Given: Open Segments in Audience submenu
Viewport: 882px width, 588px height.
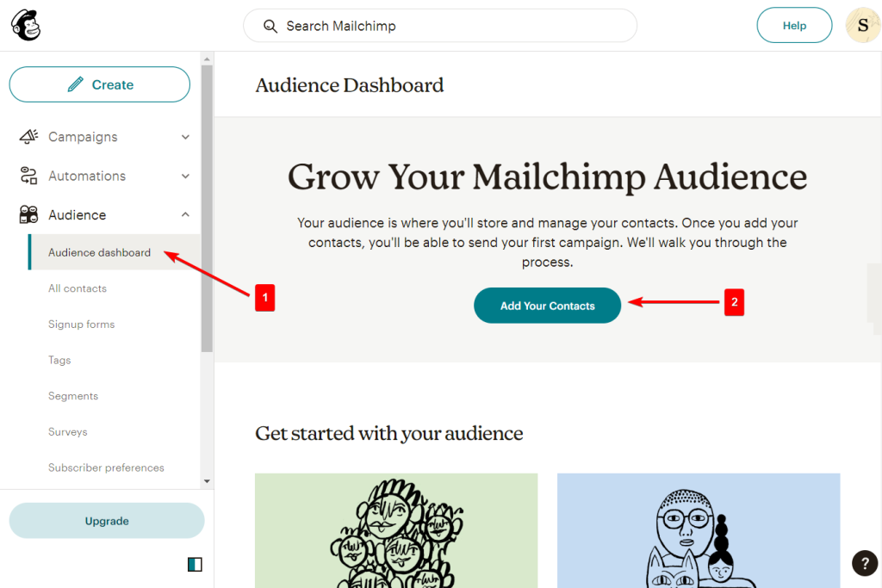Looking at the screenshot, I should tap(73, 396).
